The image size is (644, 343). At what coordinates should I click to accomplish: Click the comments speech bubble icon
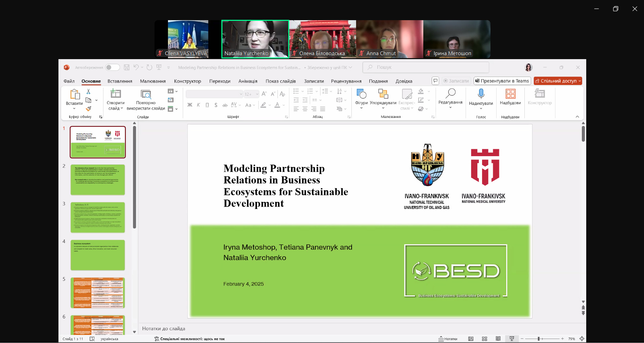(x=435, y=81)
